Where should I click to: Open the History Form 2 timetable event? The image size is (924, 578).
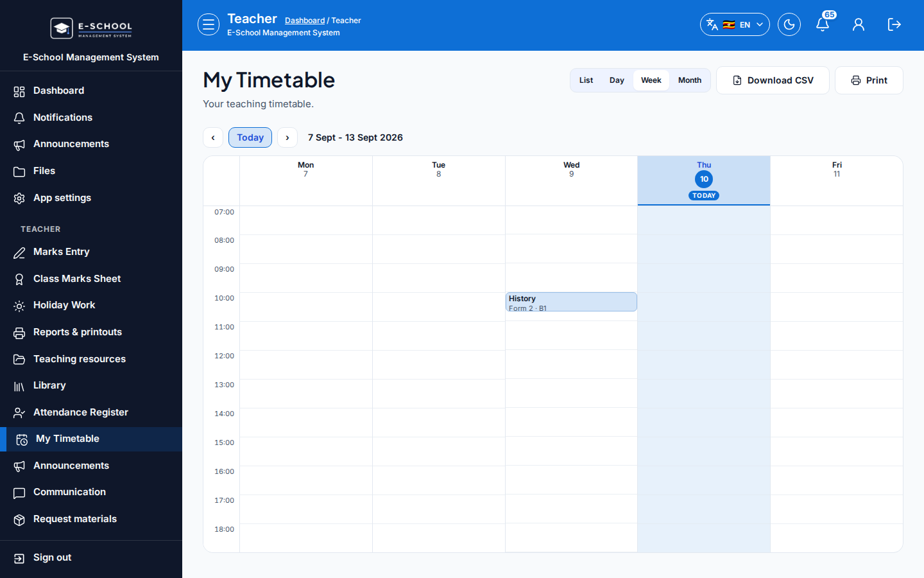click(x=571, y=302)
